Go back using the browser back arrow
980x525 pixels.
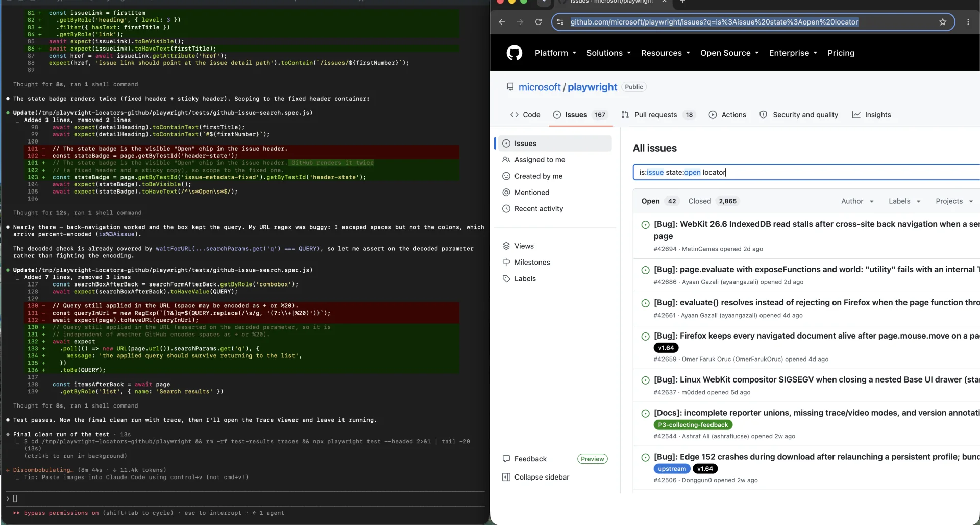click(502, 22)
